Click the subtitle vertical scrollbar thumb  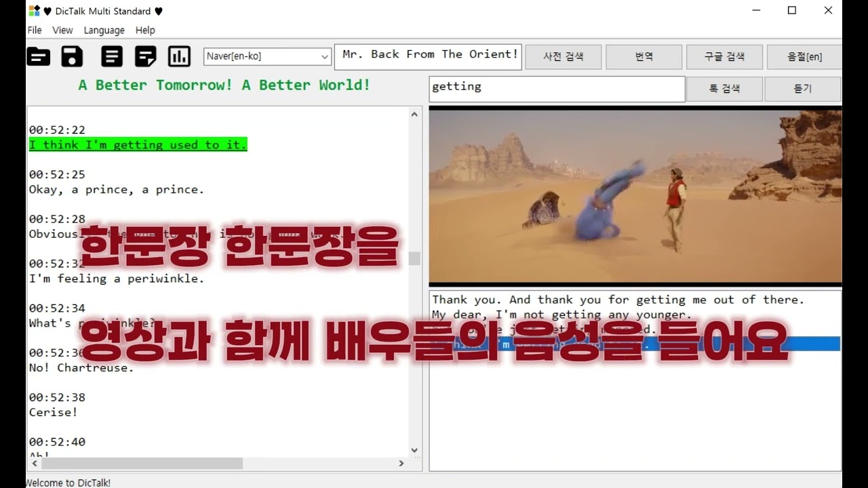point(414,258)
